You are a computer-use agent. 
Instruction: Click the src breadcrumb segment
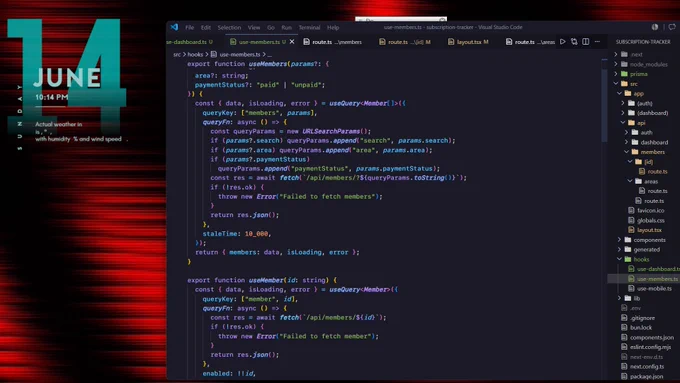point(177,54)
